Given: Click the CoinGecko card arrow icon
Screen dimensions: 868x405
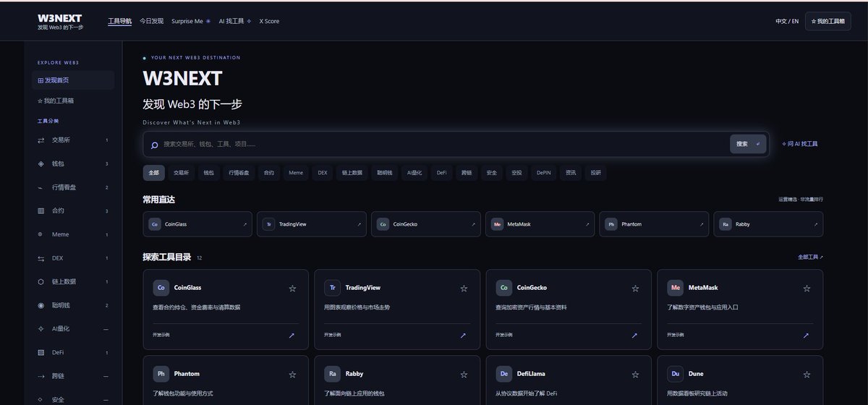Looking at the screenshot, I should pos(634,336).
